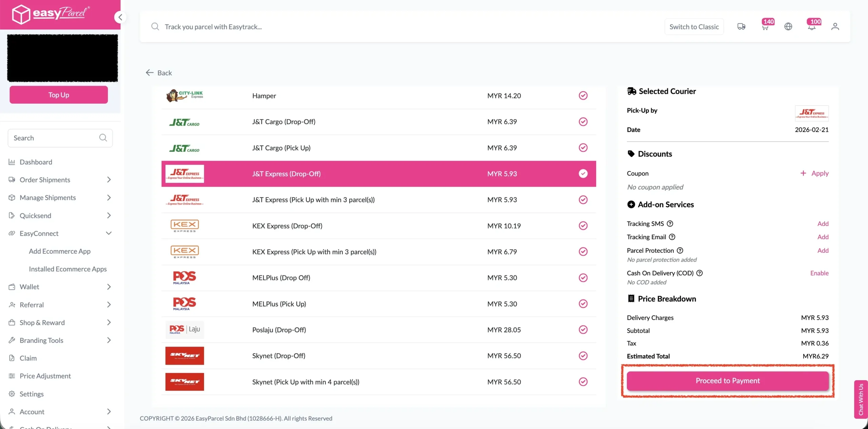Click the Tracking SMS help icon

click(x=670, y=224)
